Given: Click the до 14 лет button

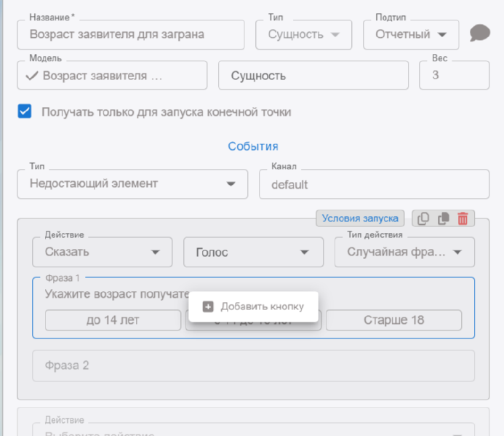Looking at the screenshot, I should [x=113, y=320].
